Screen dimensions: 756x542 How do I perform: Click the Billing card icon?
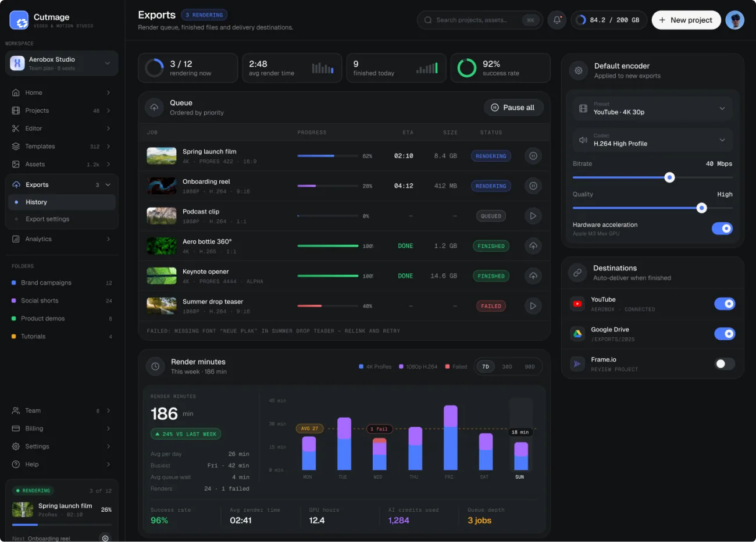pos(16,429)
